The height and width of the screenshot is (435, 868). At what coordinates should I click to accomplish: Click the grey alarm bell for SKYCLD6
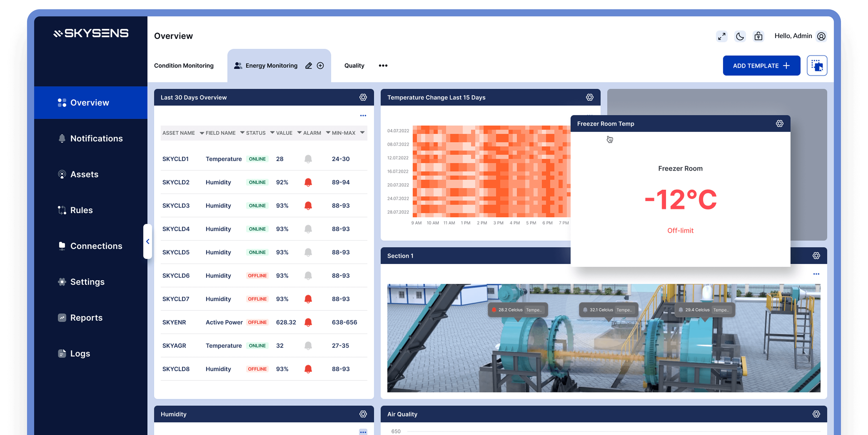point(308,276)
